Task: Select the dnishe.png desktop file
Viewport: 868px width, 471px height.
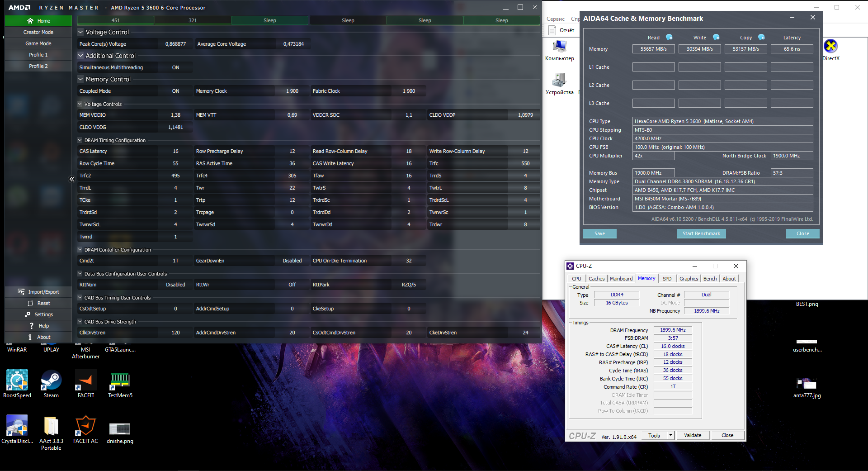Action: 120,433
